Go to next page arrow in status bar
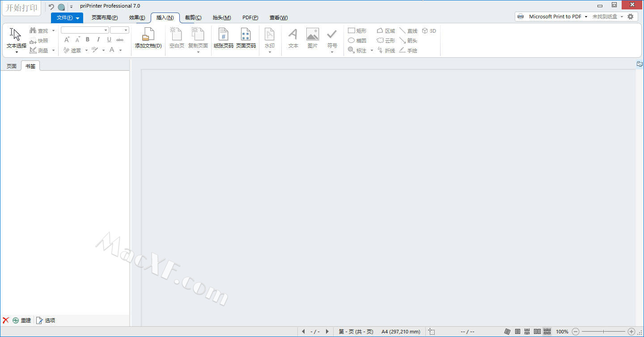The width and height of the screenshot is (644, 337). 327,332
